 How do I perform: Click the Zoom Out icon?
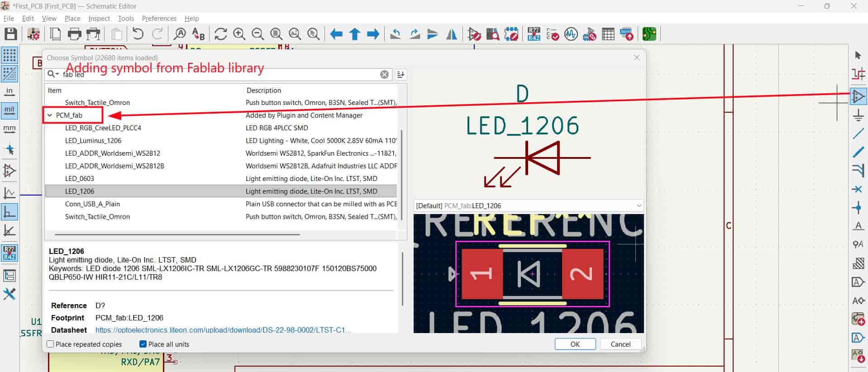258,34
